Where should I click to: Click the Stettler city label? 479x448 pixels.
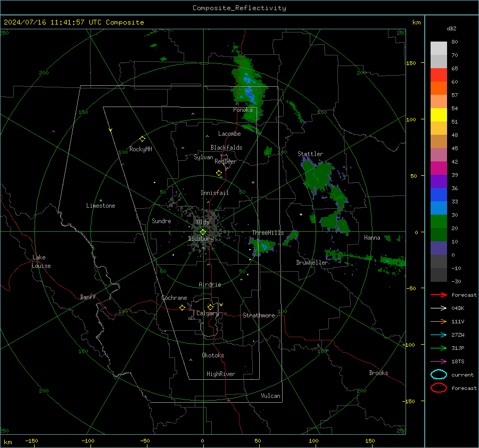pos(310,154)
